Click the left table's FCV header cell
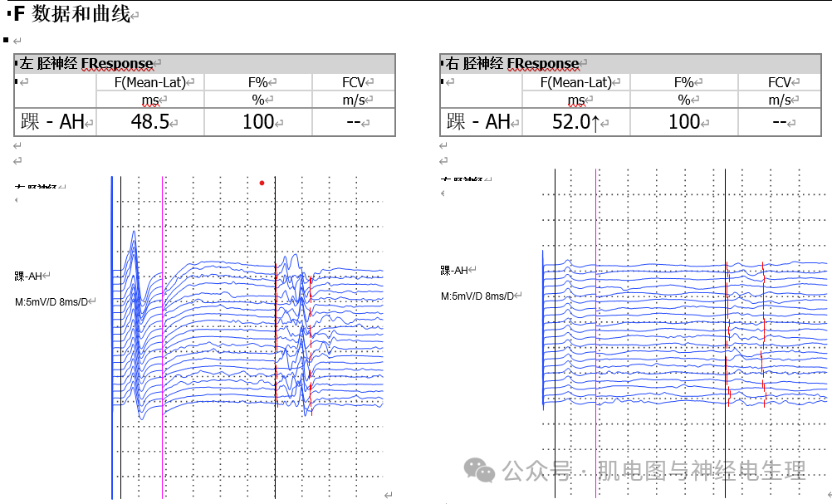This screenshot has height=504, width=832. [354, 82]
